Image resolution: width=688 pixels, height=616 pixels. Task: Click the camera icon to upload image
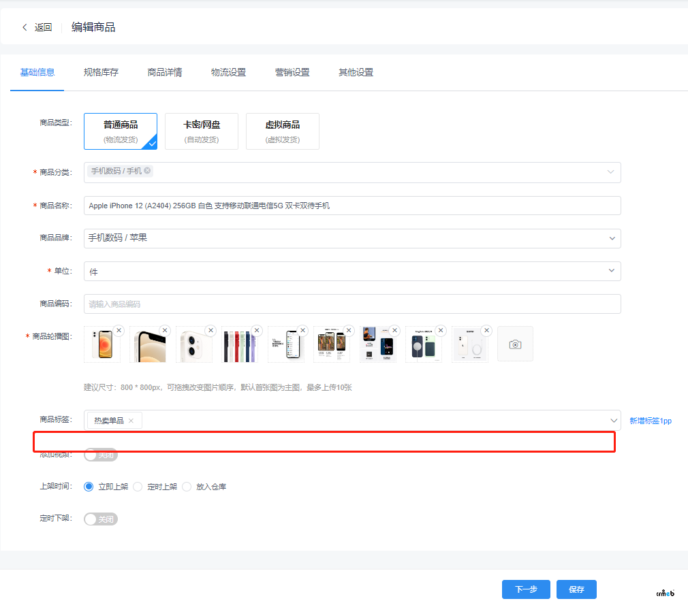pos(515,344)
